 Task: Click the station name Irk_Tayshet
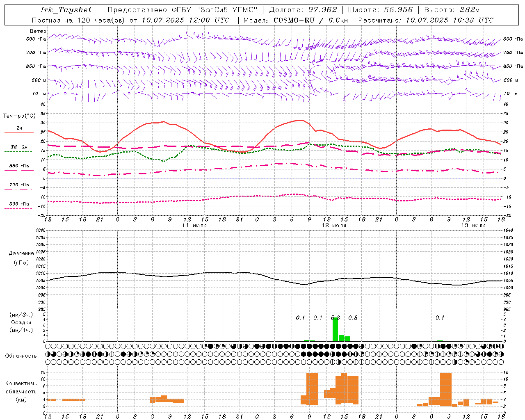point(66,10)
